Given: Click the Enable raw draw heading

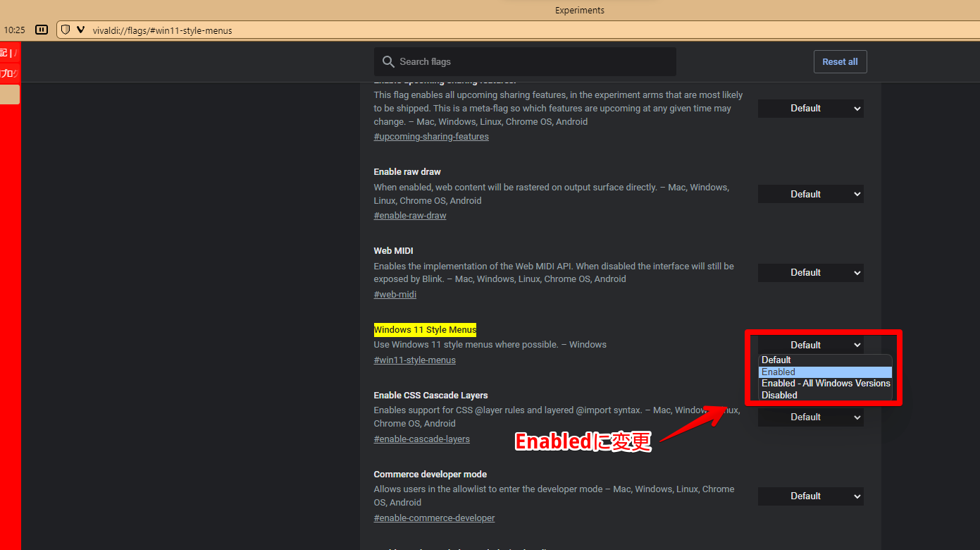Looking at the screenshot, I should point(407,172).
